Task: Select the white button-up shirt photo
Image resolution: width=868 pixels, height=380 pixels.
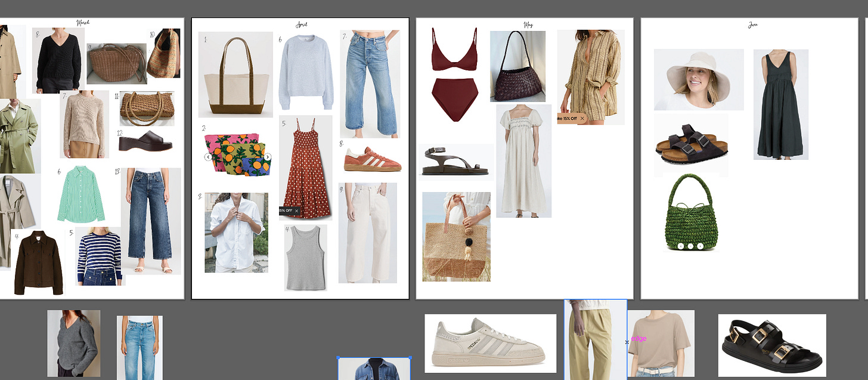Action: coord(236,233)
